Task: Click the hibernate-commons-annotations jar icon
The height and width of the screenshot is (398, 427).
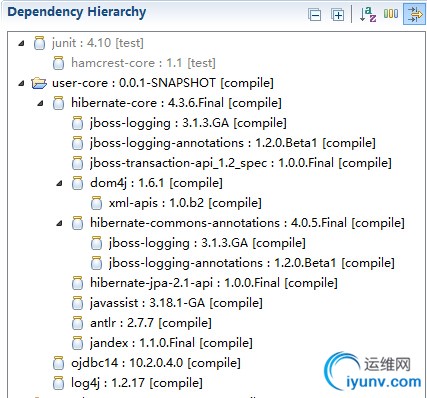Action: coord(78,223)
